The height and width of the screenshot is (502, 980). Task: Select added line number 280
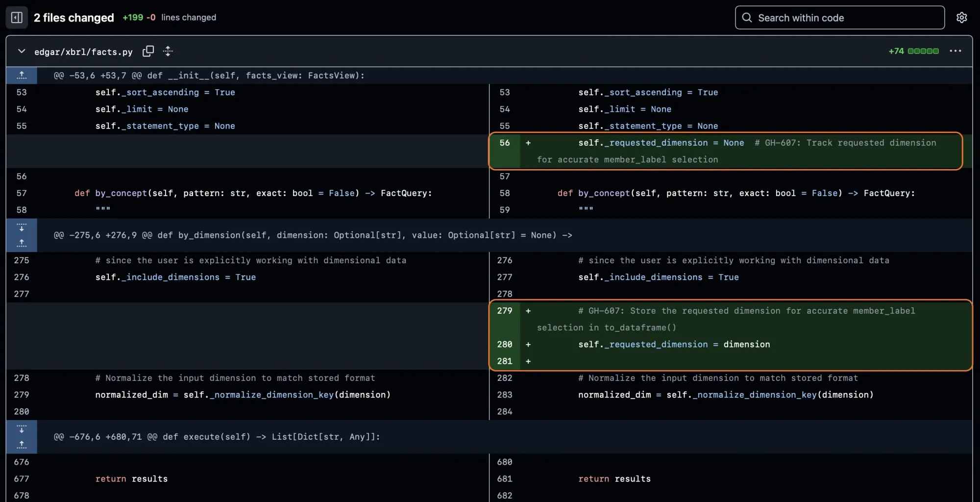pyautogui.click(x=504, y=344)
